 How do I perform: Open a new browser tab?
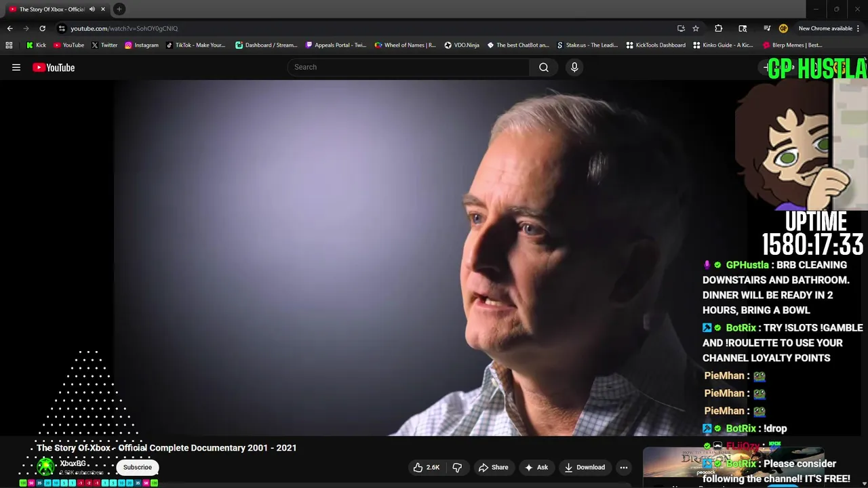(119, 9)
